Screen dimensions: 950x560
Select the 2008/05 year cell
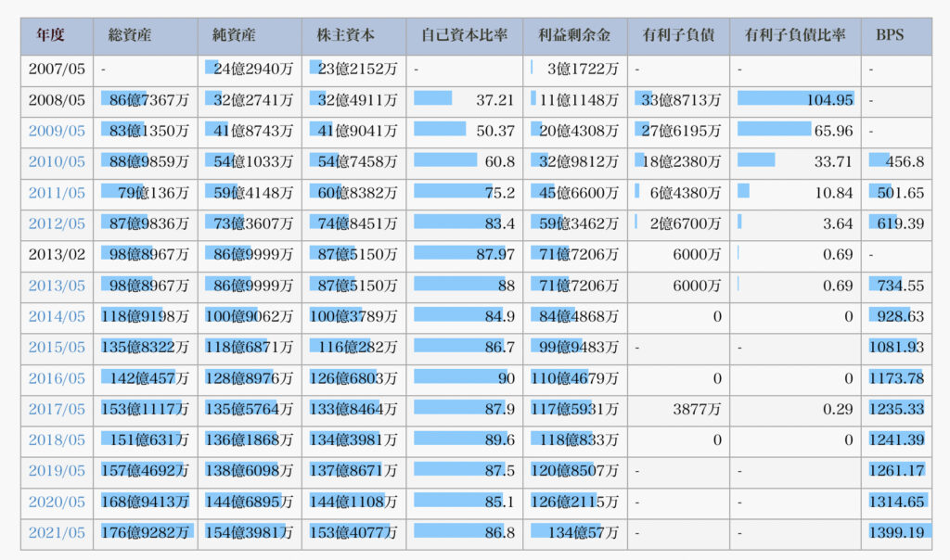pos(57,100)
